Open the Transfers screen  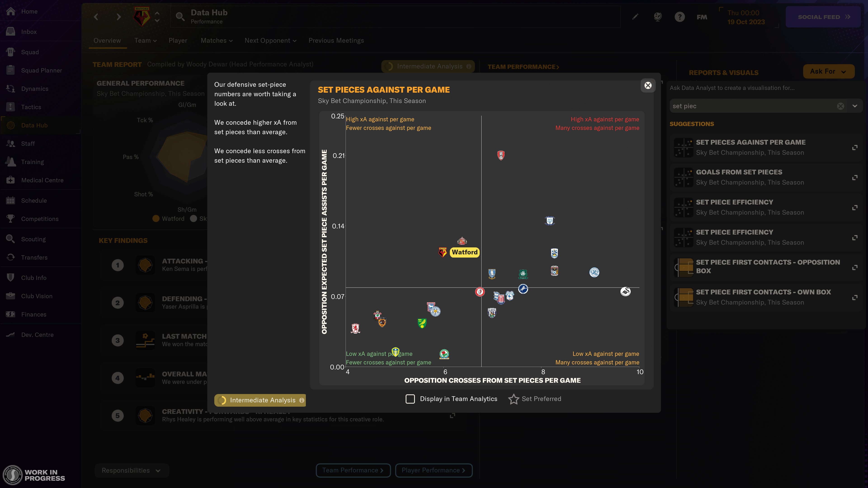34,257
